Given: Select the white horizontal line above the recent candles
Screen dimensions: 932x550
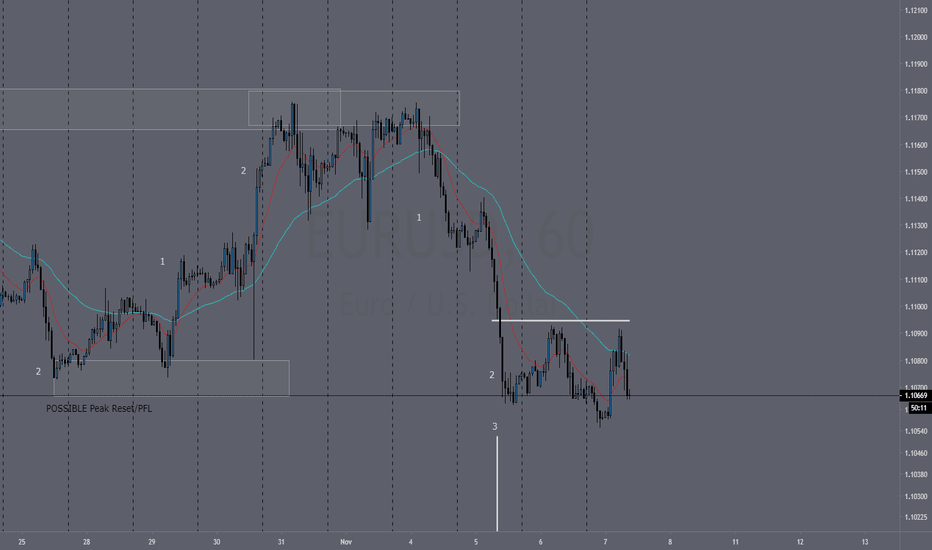Looking at the screenshot, I should pos(561,321).
